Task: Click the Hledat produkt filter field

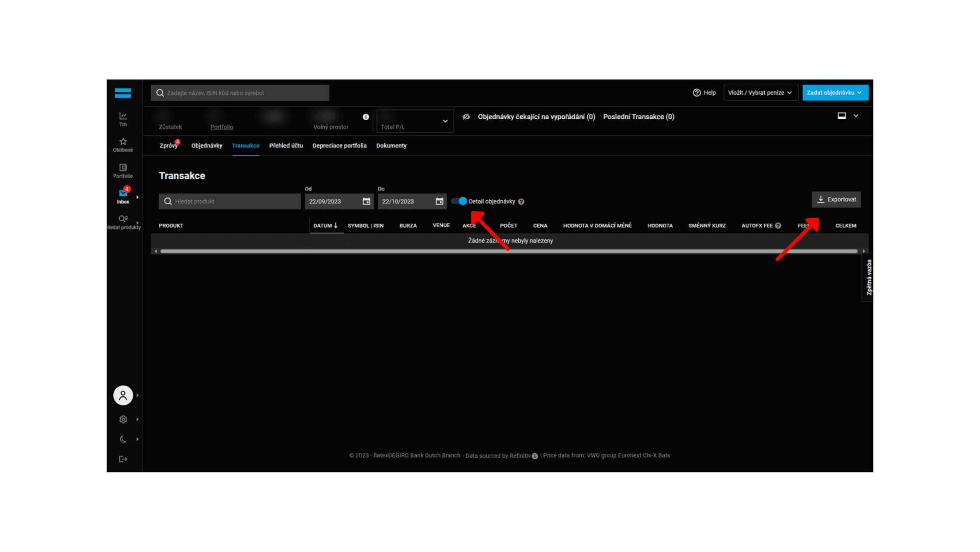Action: tap(229, 201)
